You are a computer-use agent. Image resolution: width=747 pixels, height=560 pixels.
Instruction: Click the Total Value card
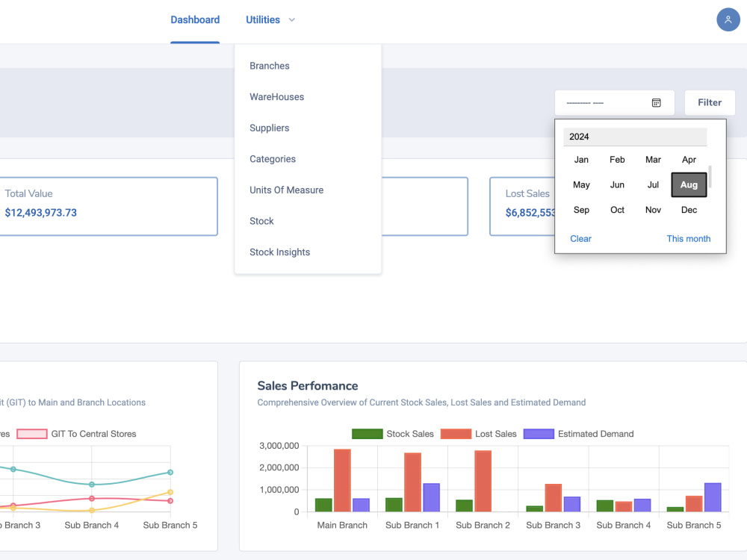click(x=108, y=206)
